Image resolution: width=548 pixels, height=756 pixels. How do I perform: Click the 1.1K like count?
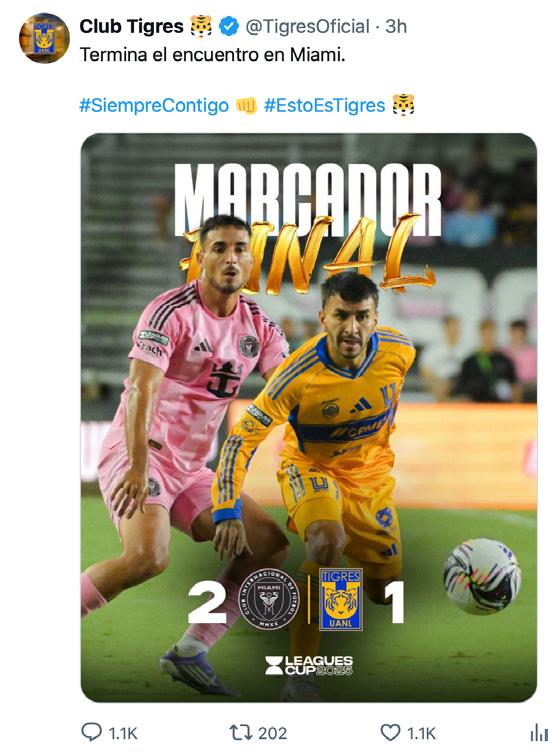coord(421,733)
